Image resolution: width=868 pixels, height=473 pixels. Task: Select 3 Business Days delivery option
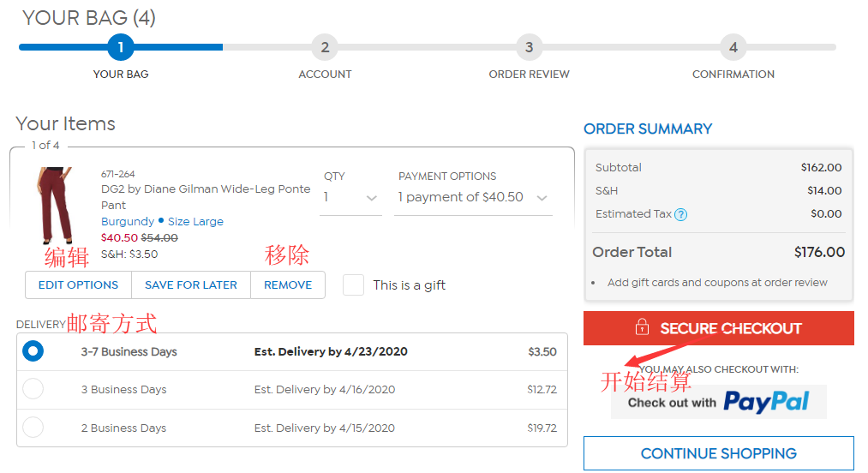point(33,389)
